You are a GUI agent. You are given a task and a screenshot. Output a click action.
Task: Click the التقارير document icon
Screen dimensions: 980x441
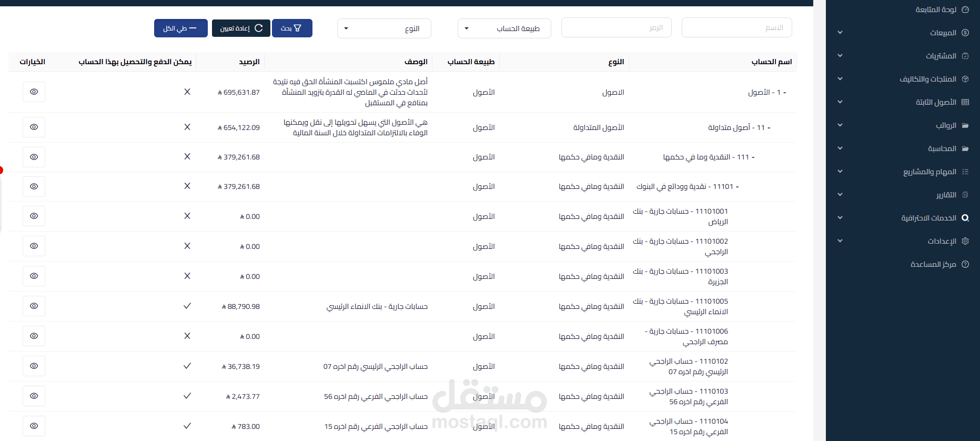click(965, 195)
